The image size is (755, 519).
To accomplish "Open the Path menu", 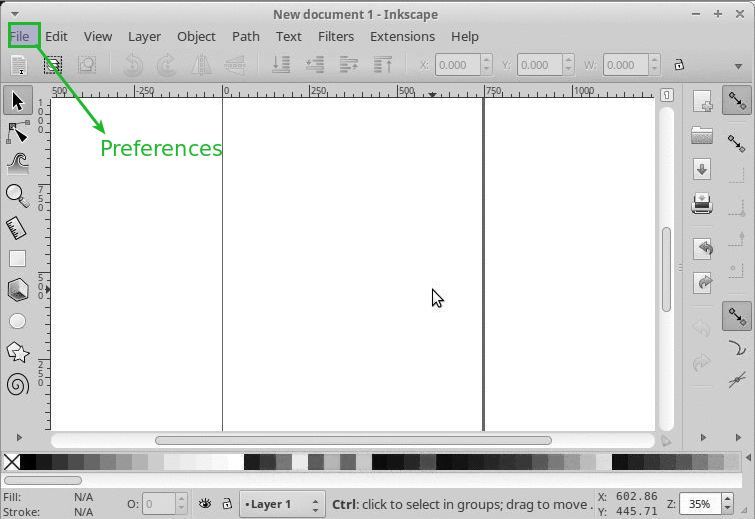I will click(x=246, y=36).
